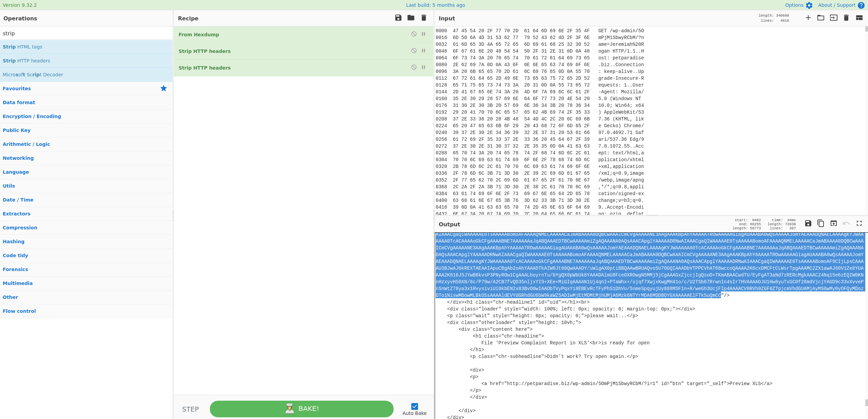Expand the Language category
This screenshot has width=868, height=419.
(x=86, y=172)
